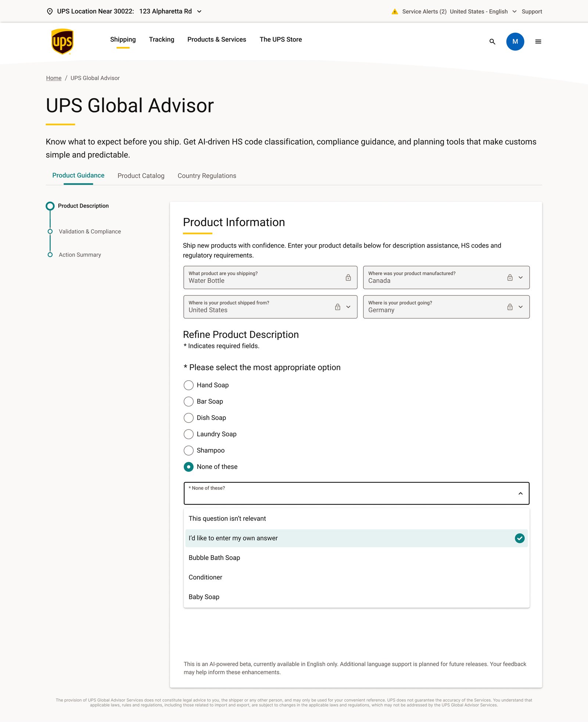The width and height of the screenshot is (588, 722).
Task: Click the location pin icon
Action: click(50, 11)
